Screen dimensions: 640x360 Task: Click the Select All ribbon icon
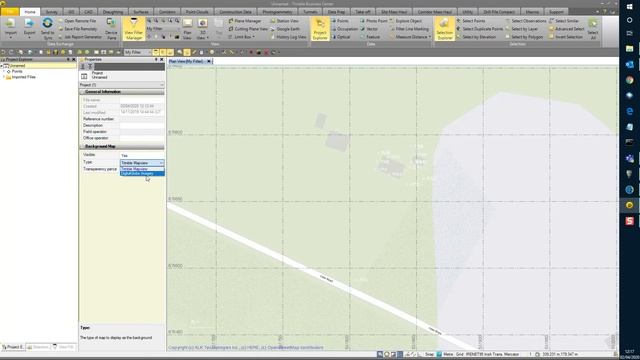[593, 28]
